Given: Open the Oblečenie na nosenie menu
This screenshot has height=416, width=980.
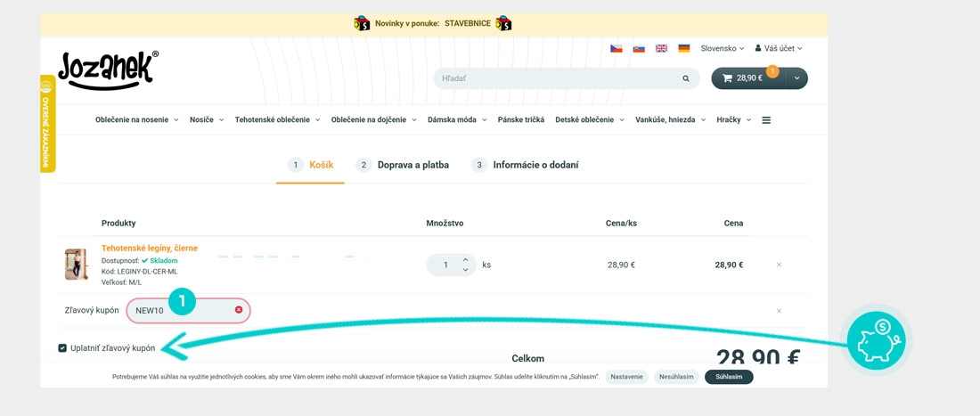Looking at the screenshot, I should [x=136, y=120].
